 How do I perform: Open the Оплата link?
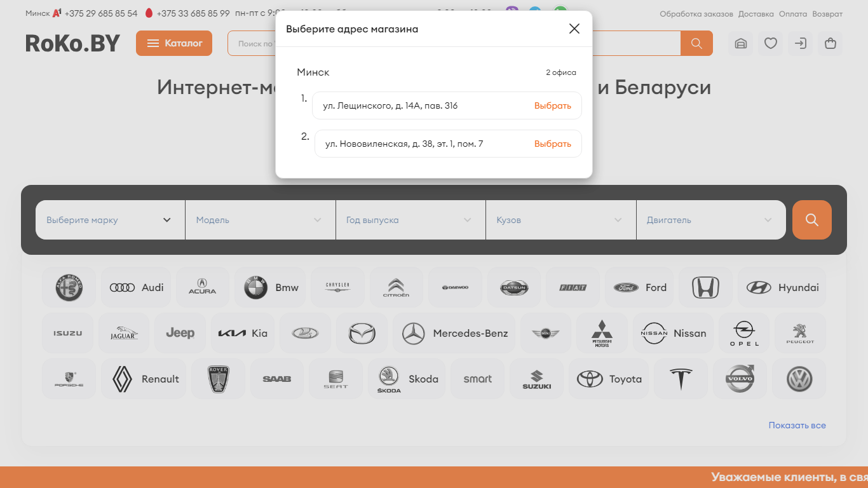point(793,13)
